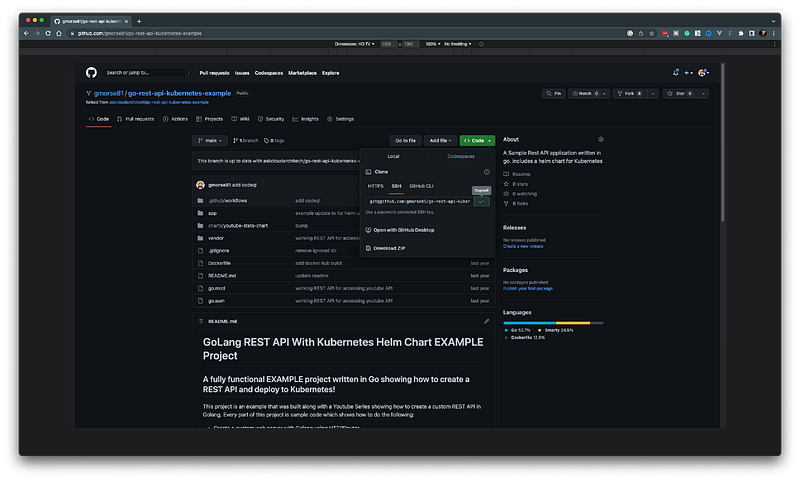
Task: Focus the Search or jump to field
Action: (148, 72)
